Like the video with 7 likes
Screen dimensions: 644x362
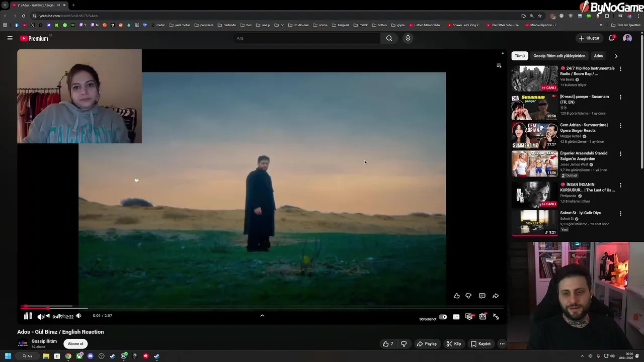[x=388, y=344]
